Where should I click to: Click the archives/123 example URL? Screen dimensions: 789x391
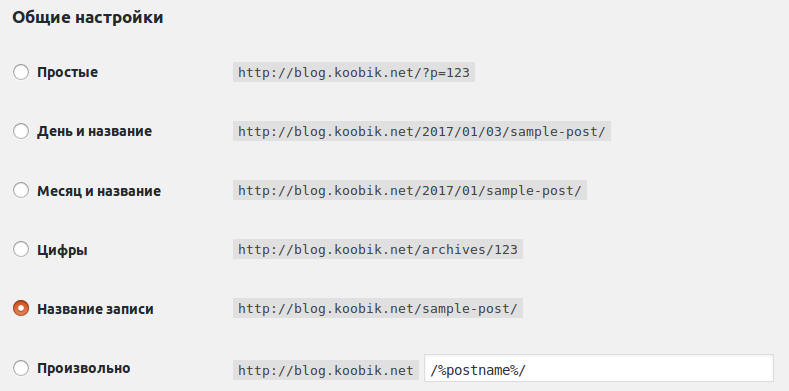pos(378,249)
